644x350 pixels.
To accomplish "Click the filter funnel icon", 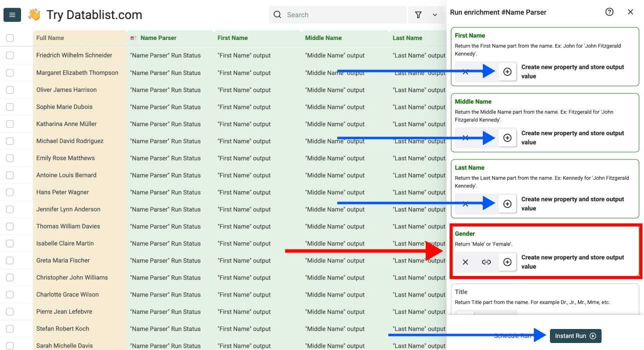I will 418,14.
